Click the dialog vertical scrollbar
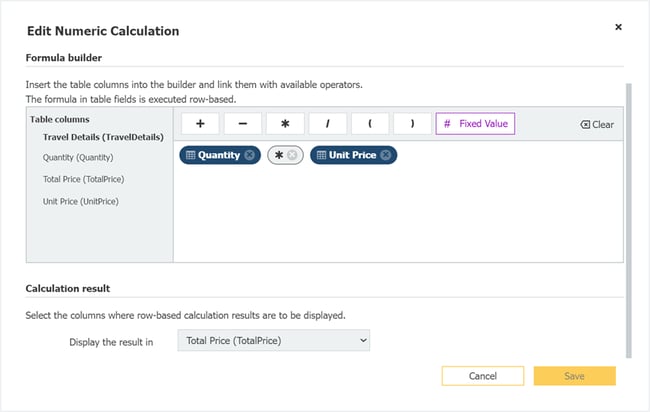This screenshot has width=650, height=412. (x=629, y=218)
